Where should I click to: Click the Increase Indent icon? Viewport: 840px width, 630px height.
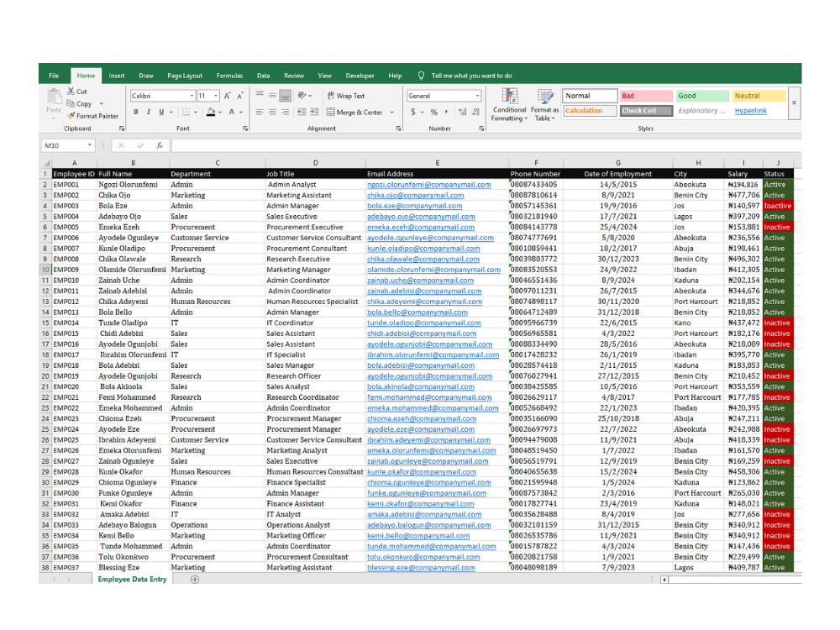coord(314,112)
